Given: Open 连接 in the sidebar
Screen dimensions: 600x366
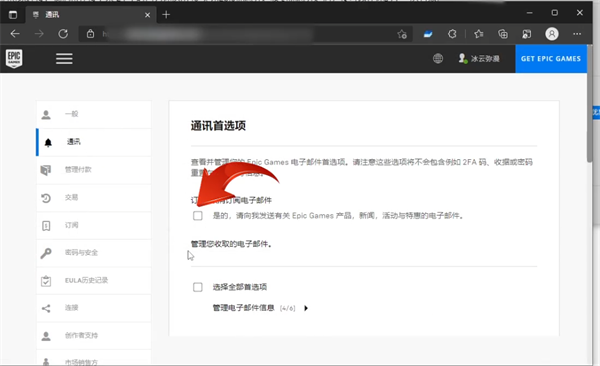Looking at the screenshot, I should coord(94,308).
